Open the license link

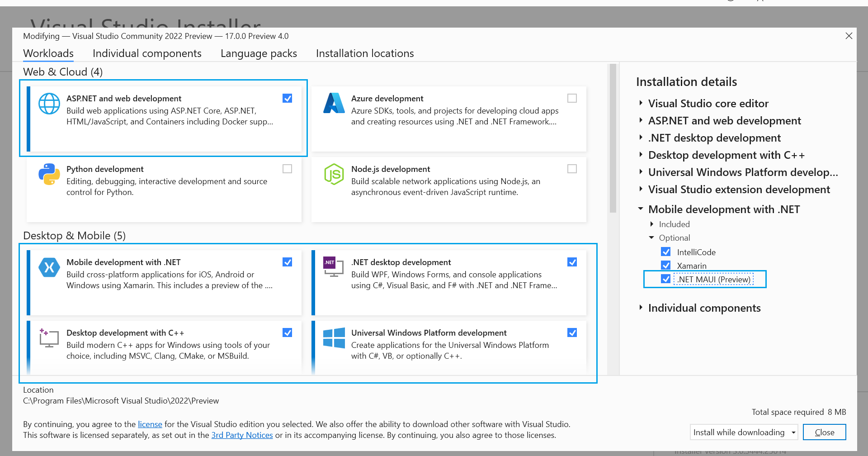pos(150,424)
